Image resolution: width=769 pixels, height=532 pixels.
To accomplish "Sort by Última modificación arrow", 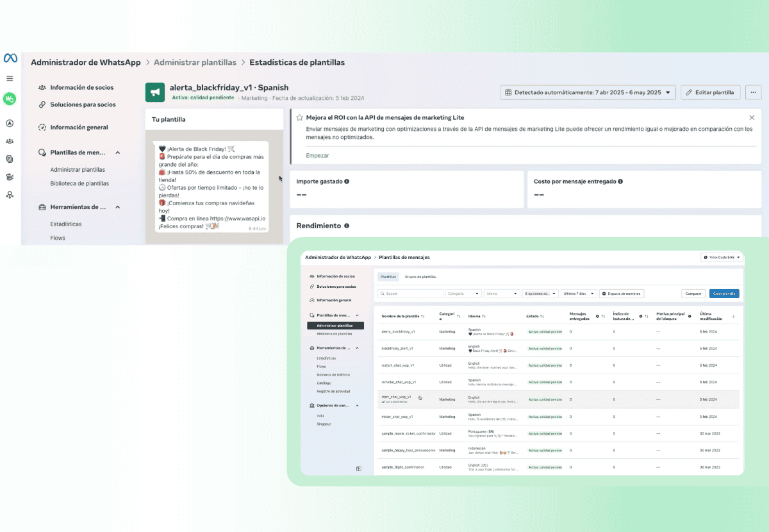I will tap(733, 317).
